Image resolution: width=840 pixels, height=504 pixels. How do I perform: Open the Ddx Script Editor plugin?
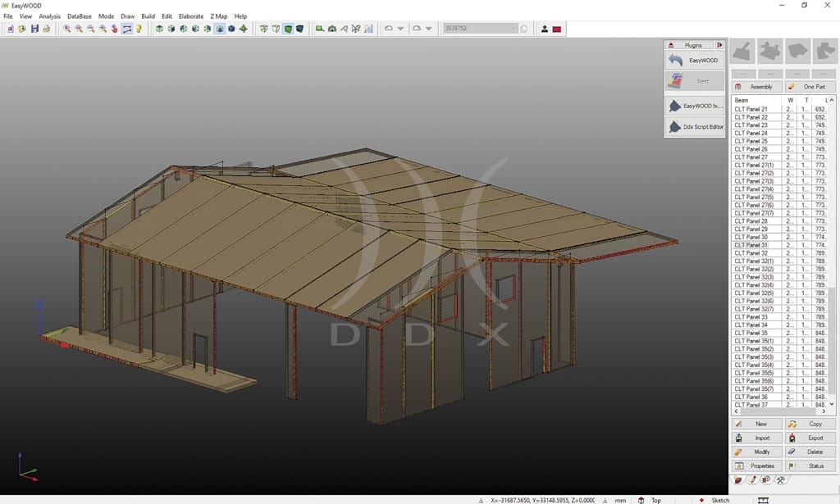pos(694,127)
